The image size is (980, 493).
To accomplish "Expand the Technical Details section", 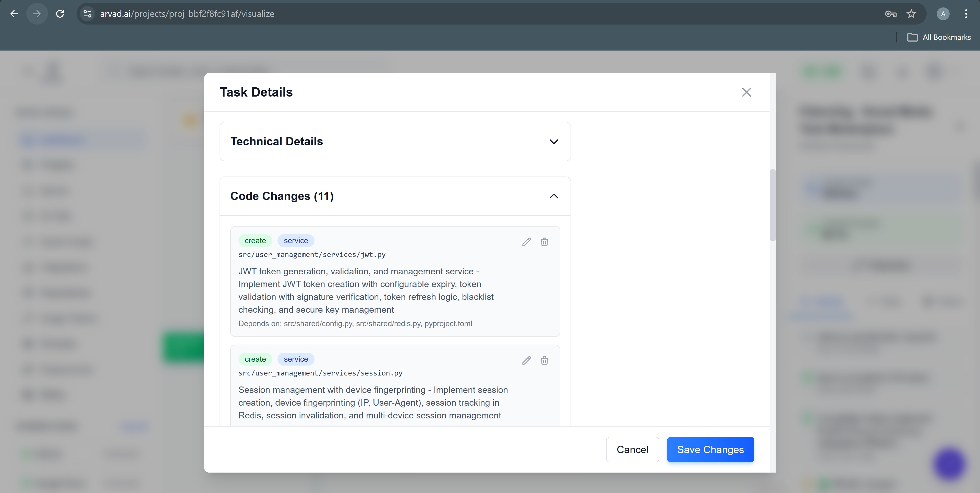I will click(553, 142).
